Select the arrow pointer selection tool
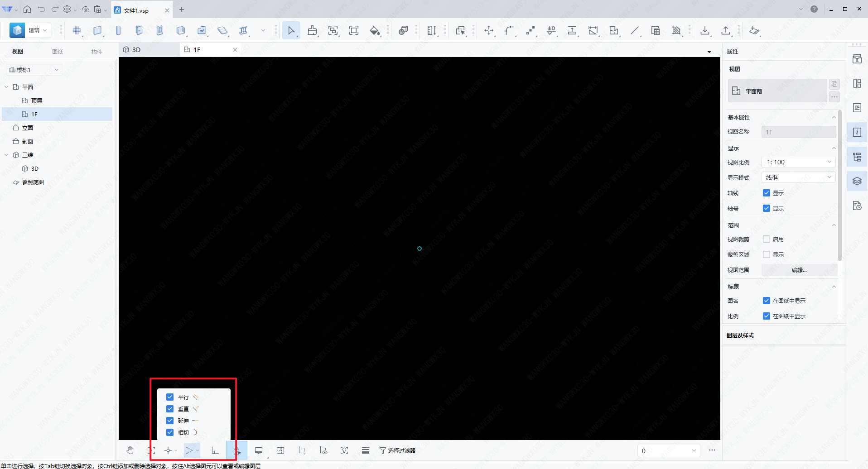 (291, 30)
